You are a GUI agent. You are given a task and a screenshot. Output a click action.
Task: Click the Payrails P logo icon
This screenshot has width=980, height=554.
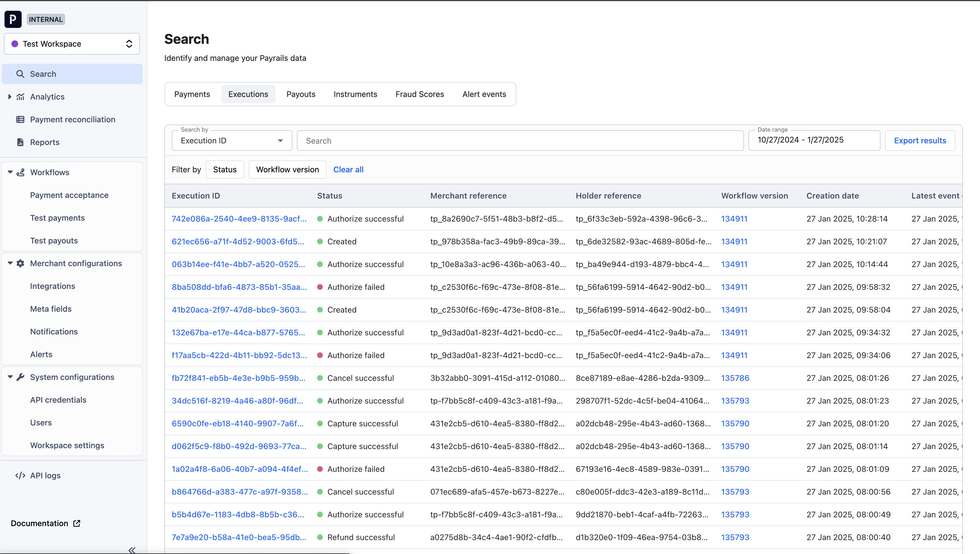coord(13,19)
